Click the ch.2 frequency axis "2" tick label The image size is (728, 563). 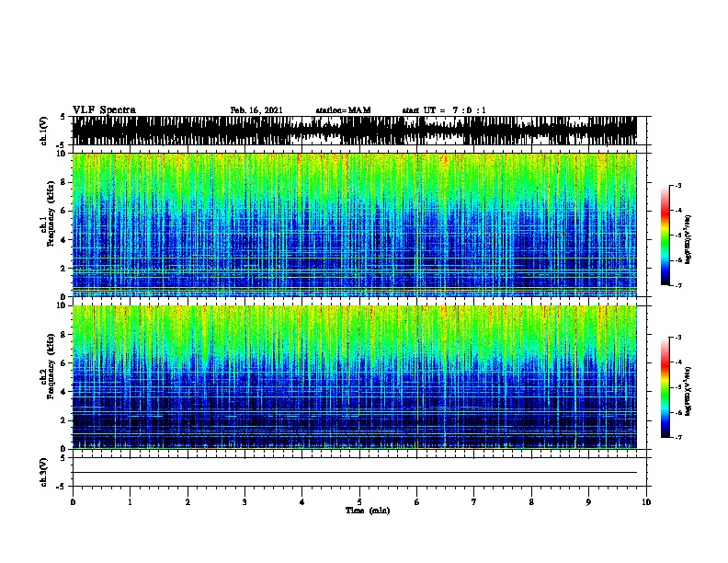pyautogui.click(x=63, y=420)
